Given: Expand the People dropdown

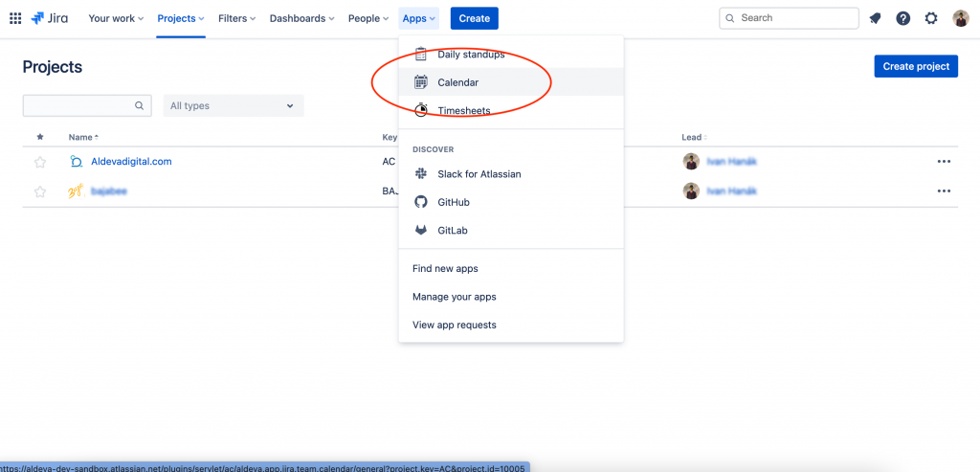Looking at the screenshot, I should [368, 18].
